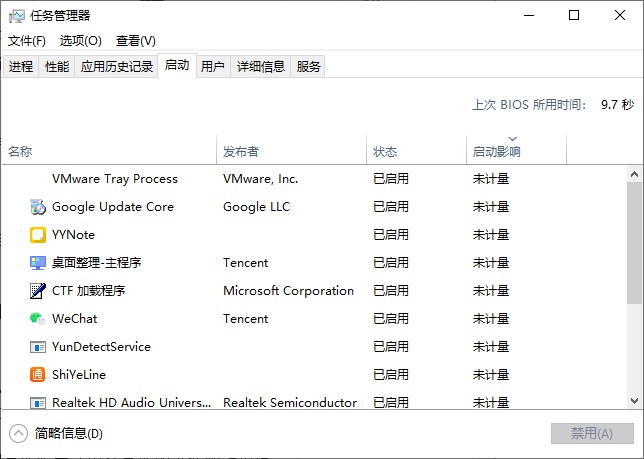This screenshot has width=644, height=459.
Task: Sort by the 名称 column header
Action: [109, 150]
